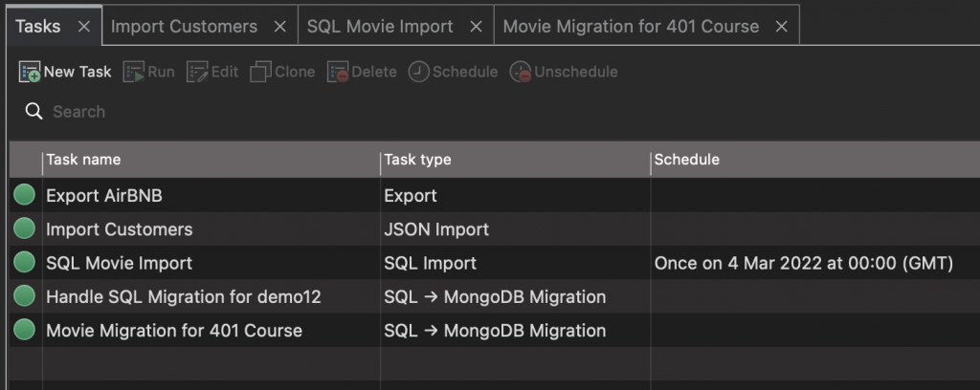Click the Edit button label
The width and height of the screenshot is (980, 390).
[225, 72]
